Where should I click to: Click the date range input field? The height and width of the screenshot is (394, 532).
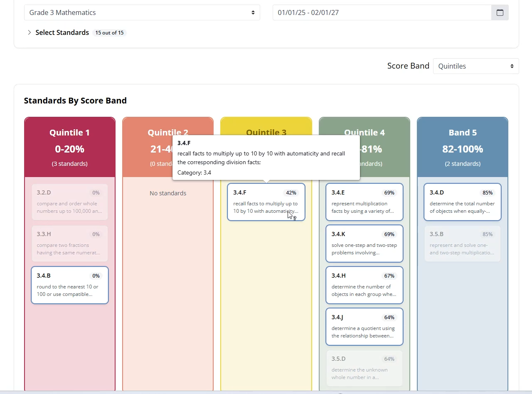tap(382, 12)
